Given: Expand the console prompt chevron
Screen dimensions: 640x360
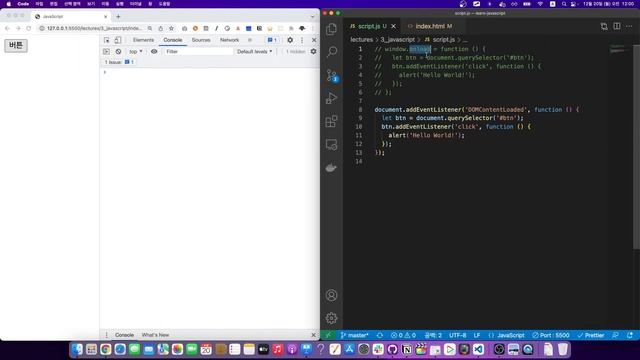Looking at the screenshot, I should (x=105, y=72).
